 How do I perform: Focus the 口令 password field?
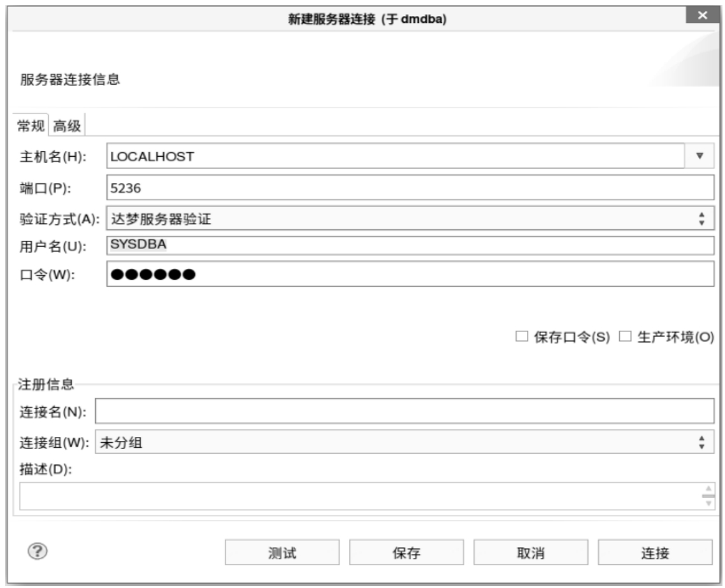(409, 275)
